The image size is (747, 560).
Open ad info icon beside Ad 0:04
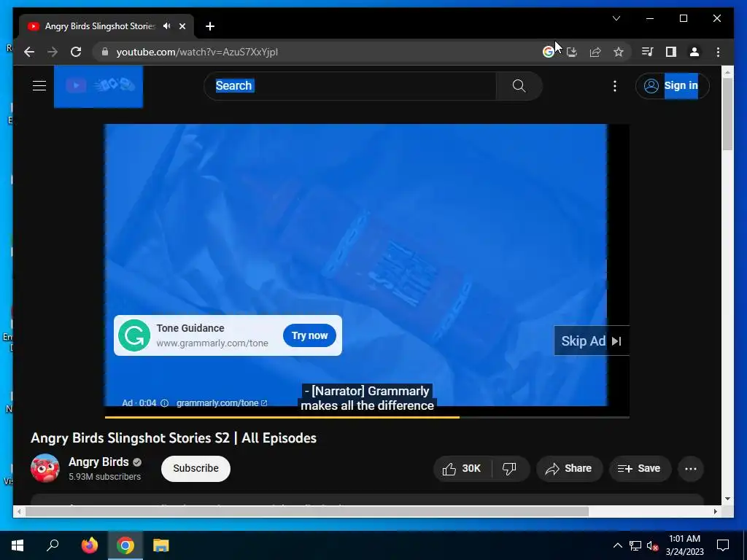pos(164,403)
